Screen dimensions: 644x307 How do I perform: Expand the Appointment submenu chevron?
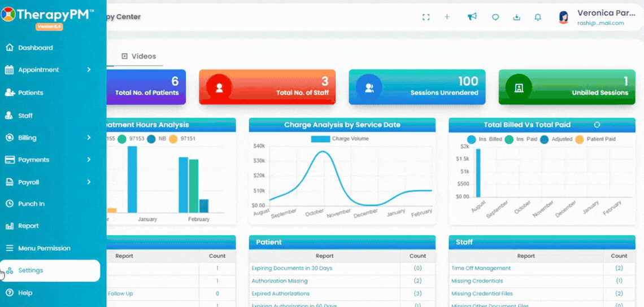89,70
